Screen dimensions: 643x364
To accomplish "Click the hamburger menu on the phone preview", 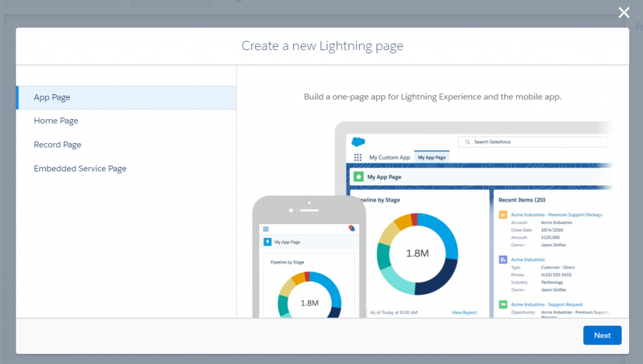I will click(x=266, y=229).
